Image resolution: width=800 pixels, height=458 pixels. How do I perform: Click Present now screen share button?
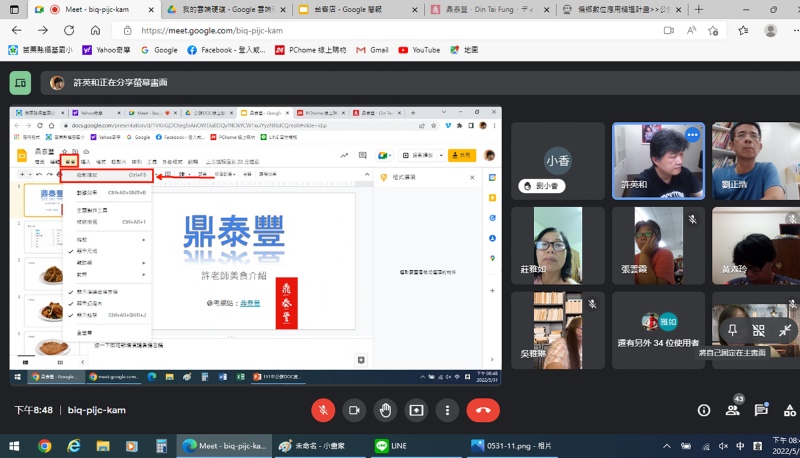416,410
